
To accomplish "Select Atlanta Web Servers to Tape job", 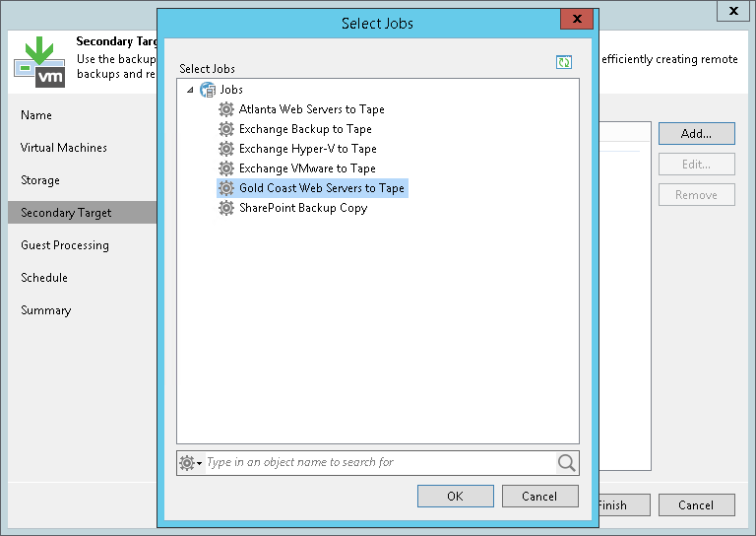I will 311,109.
